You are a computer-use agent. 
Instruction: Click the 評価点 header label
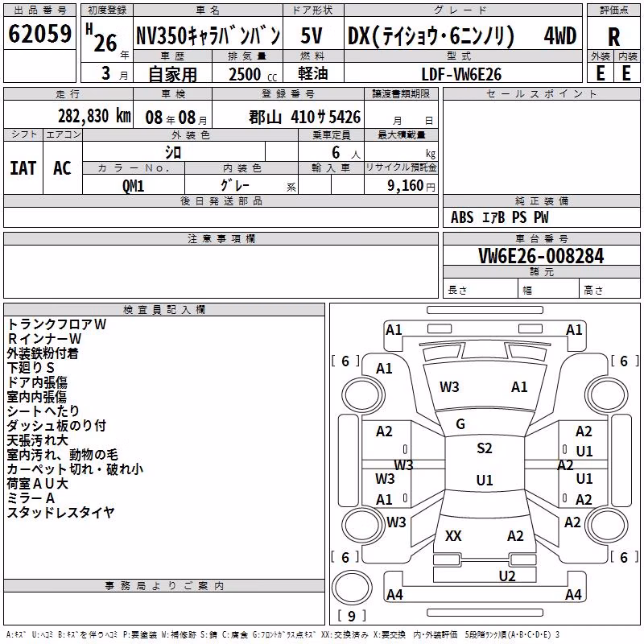tap(613, 10)
